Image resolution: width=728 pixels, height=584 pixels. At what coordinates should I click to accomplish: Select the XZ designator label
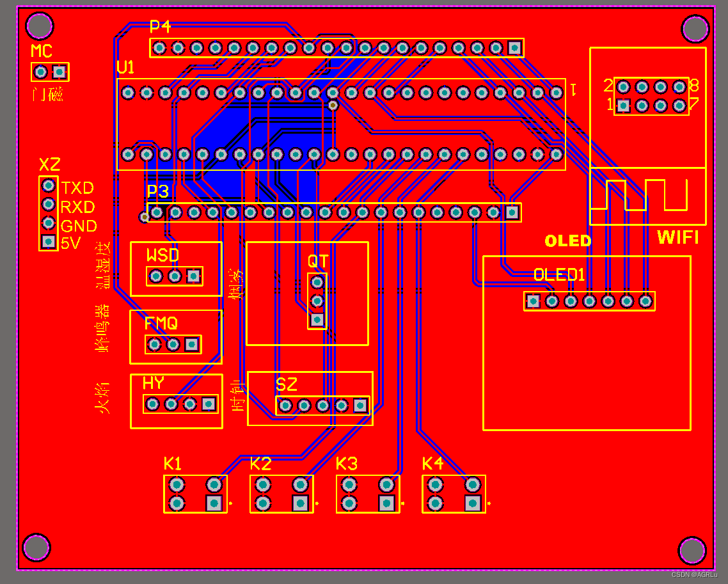click(x=50, y=165)
